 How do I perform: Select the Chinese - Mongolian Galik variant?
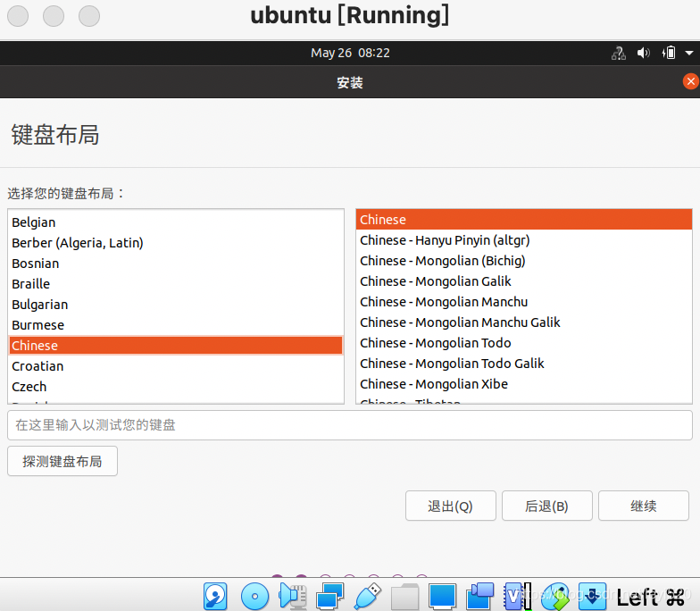click(524, 281)
